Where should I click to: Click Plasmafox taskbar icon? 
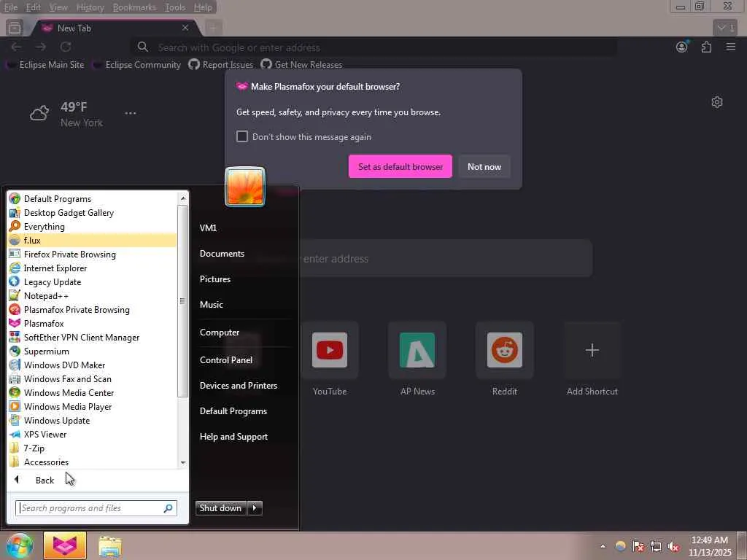pyautogui.click(x=65, y=545)
